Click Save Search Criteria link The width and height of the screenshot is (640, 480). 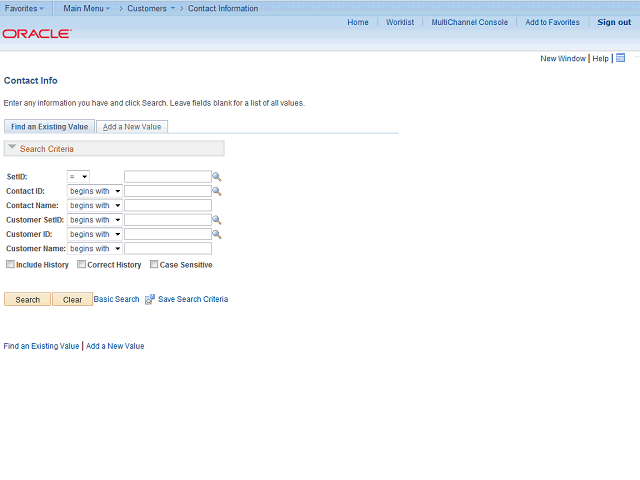193,299
